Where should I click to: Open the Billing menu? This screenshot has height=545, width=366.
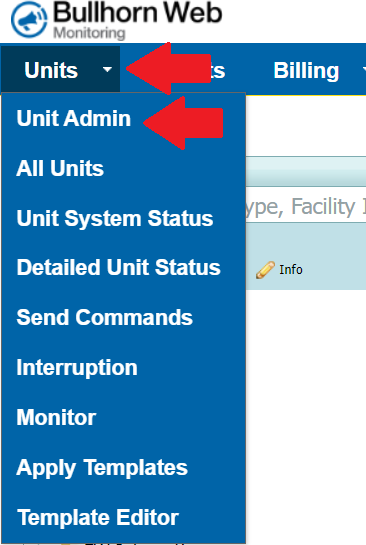306,71
